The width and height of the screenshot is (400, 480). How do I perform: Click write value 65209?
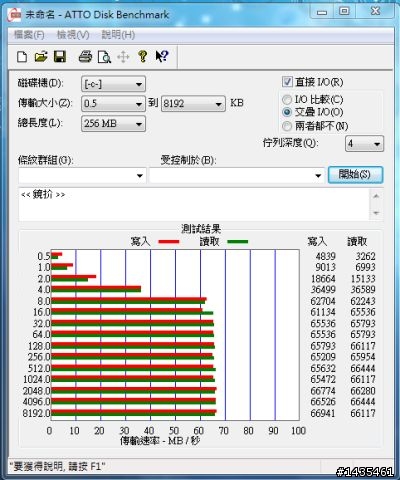pyautogui.click(x=323, y=357)
